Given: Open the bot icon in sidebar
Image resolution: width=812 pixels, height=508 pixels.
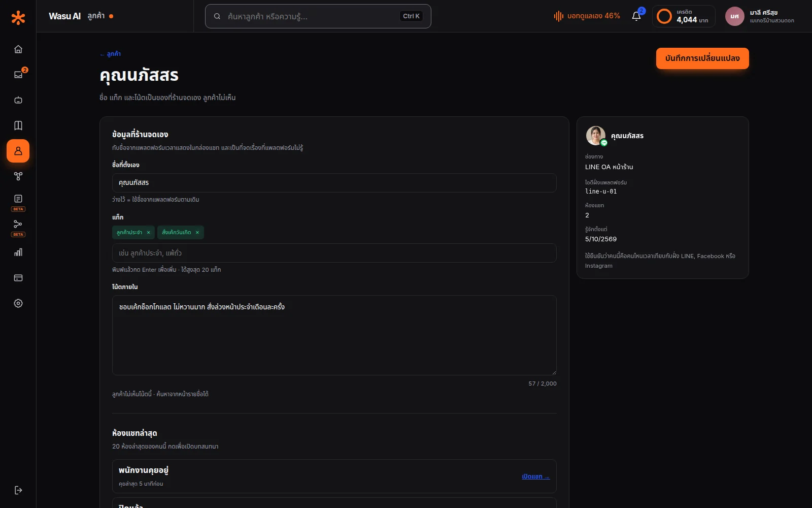Looking at the screenshot, I should point(18,100).
